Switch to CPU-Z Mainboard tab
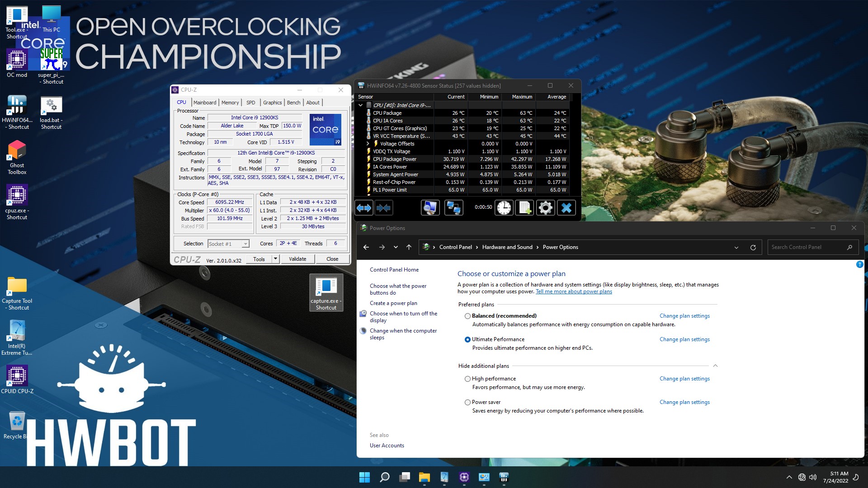868x488 pixels. 205,103
